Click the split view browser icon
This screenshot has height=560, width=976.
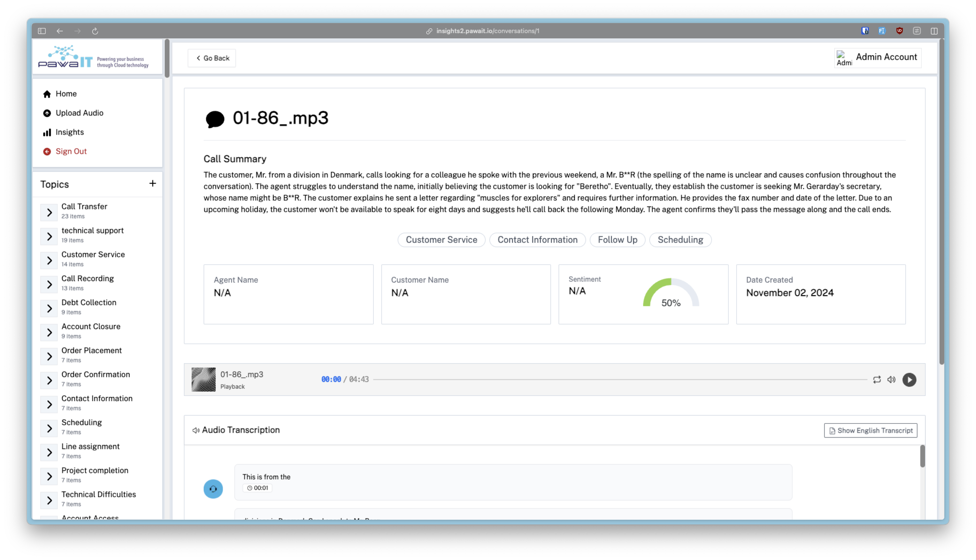point(934,31)
